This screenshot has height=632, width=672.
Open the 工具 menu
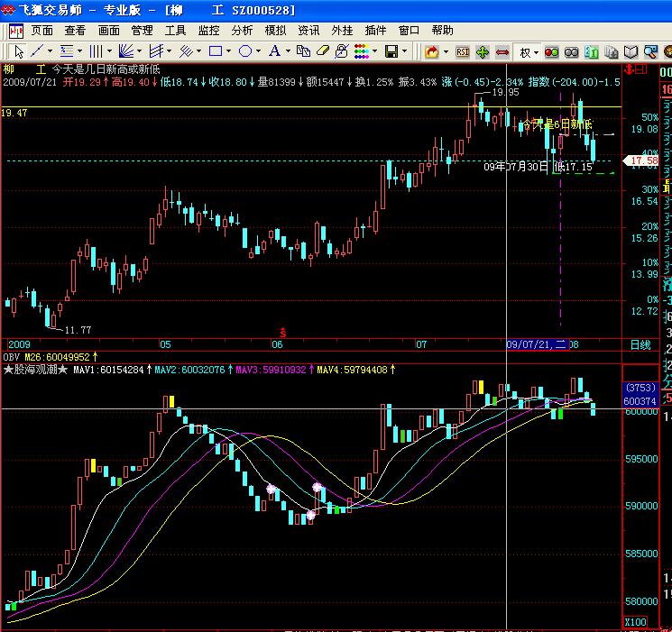[x=175, y=30]
